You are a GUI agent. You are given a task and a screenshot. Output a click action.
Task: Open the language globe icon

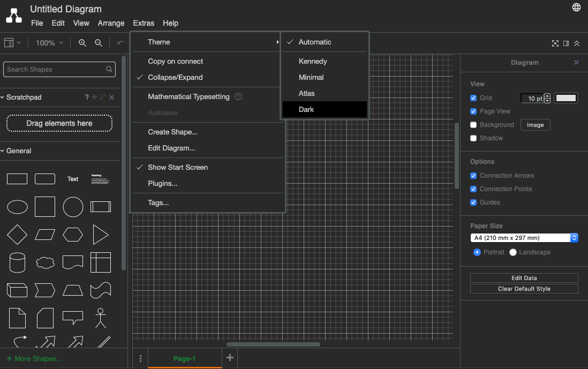click(576, 7)
